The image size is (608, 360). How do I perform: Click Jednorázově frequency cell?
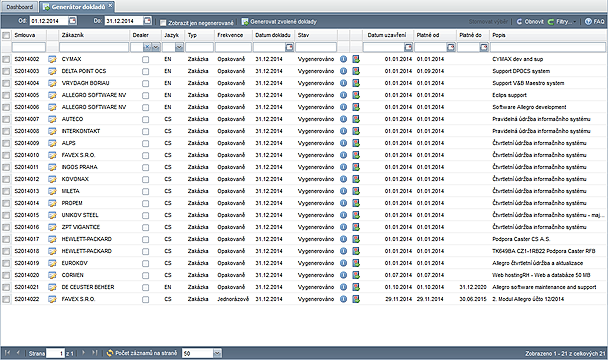click(x=233, y=299)
